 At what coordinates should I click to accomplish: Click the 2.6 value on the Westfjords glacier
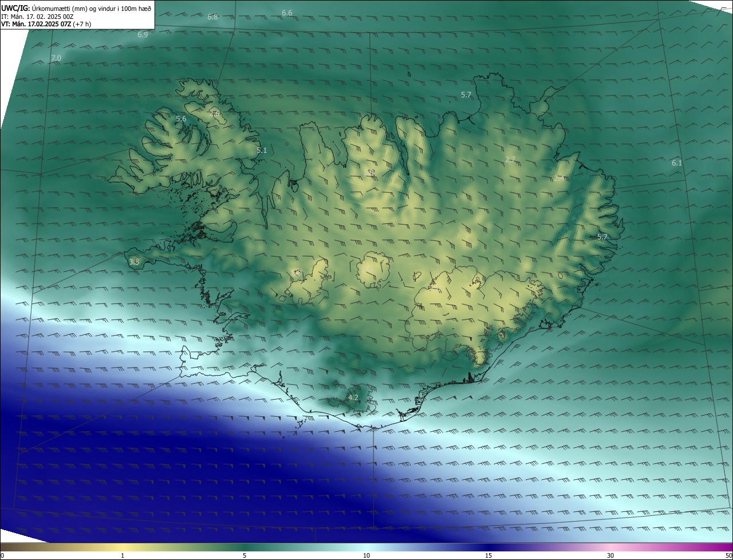[x=215, y=114]
